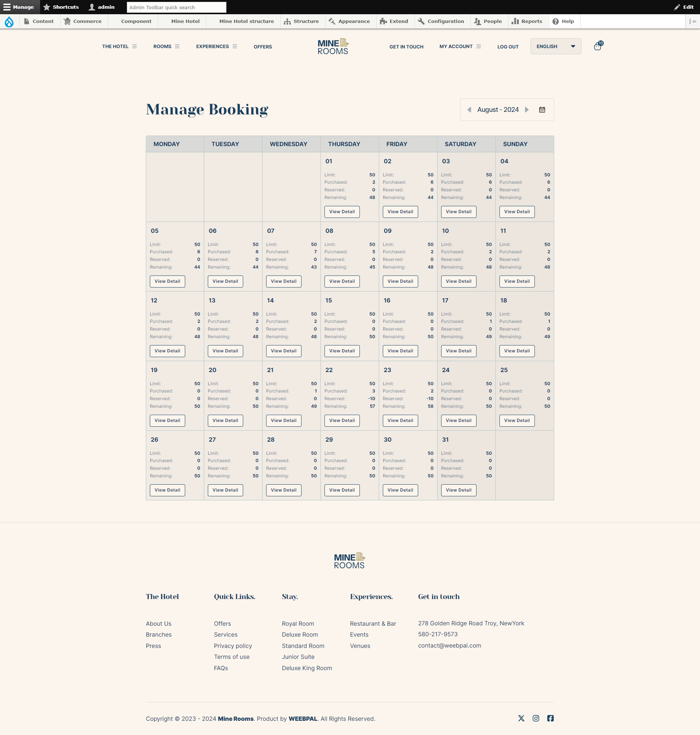This screenshot has height=735, width=700.
Task: Click the shopping cart icon
Action: 598,46
